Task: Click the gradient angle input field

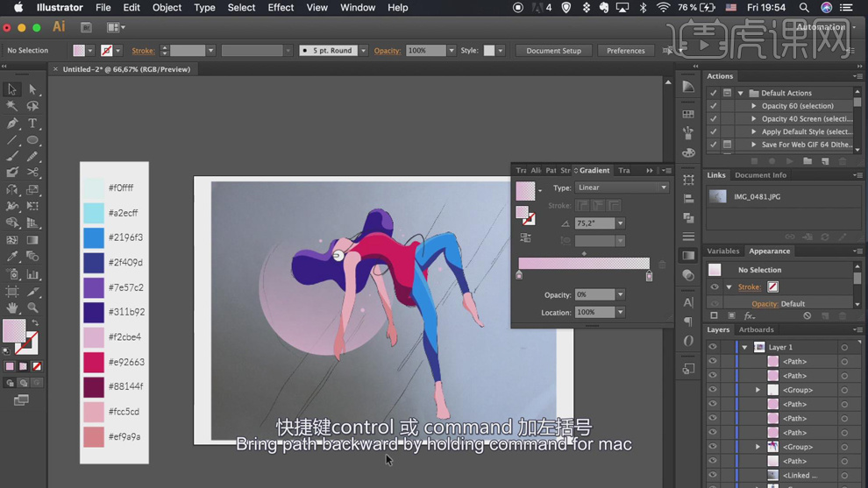Action: pyautogui.click(x=594, y=223)
